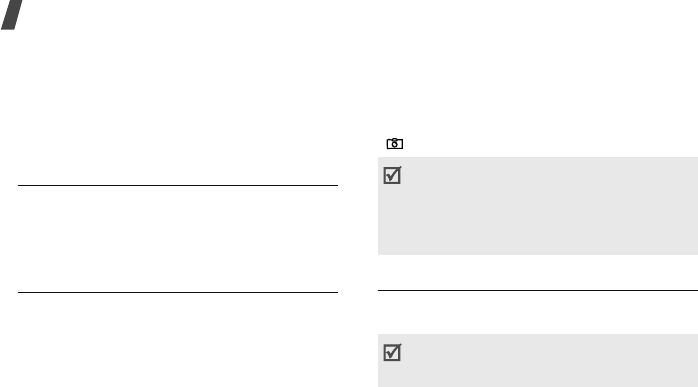
Task: Click inside the lower gray note box
Action: 538,360
